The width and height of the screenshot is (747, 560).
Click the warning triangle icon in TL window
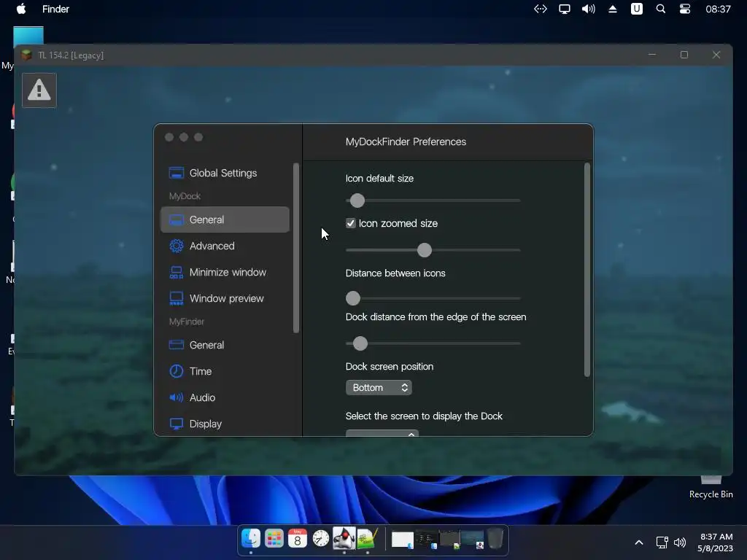point(39,90)
